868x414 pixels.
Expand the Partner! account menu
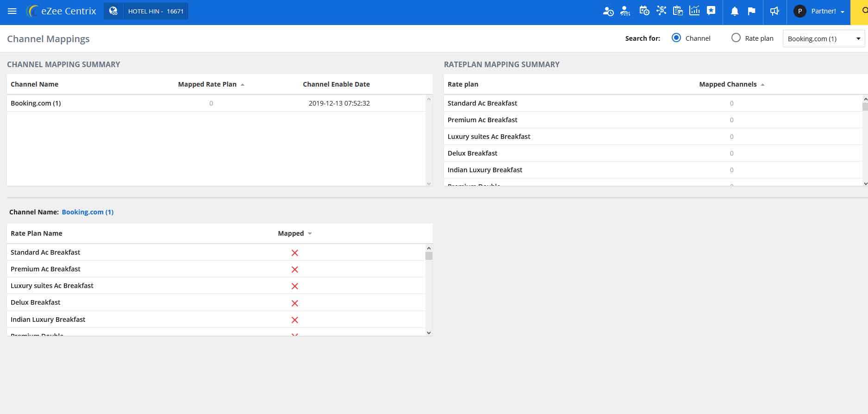(828, 12)
